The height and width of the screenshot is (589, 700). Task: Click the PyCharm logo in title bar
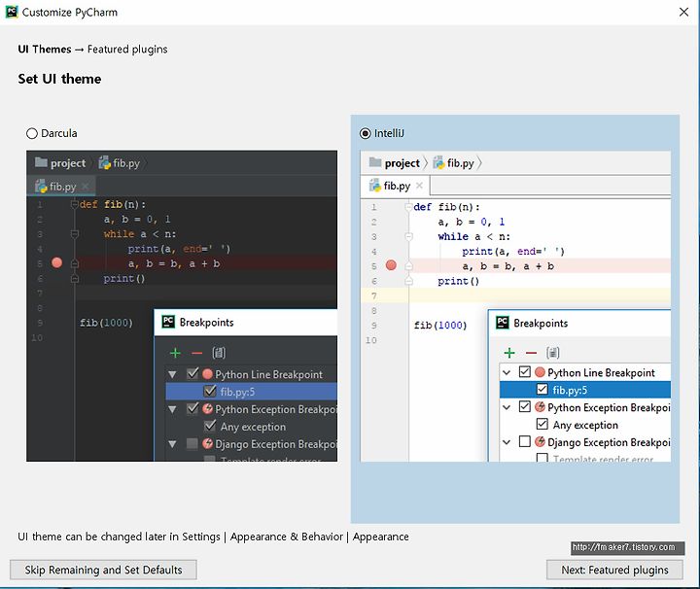pyautogui.click(x=12, y=12)
